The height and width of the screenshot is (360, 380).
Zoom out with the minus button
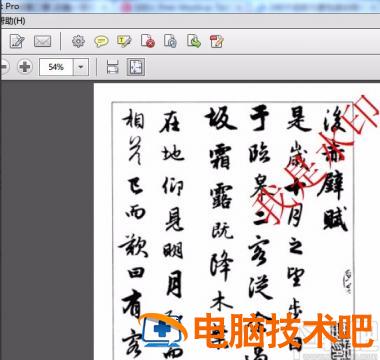point(4,67)
